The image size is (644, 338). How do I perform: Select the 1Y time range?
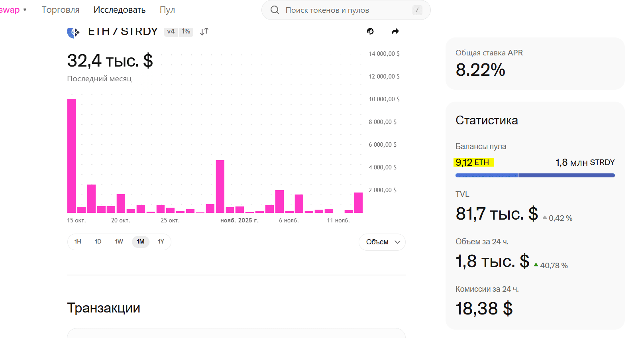click(x=161, y=242)
